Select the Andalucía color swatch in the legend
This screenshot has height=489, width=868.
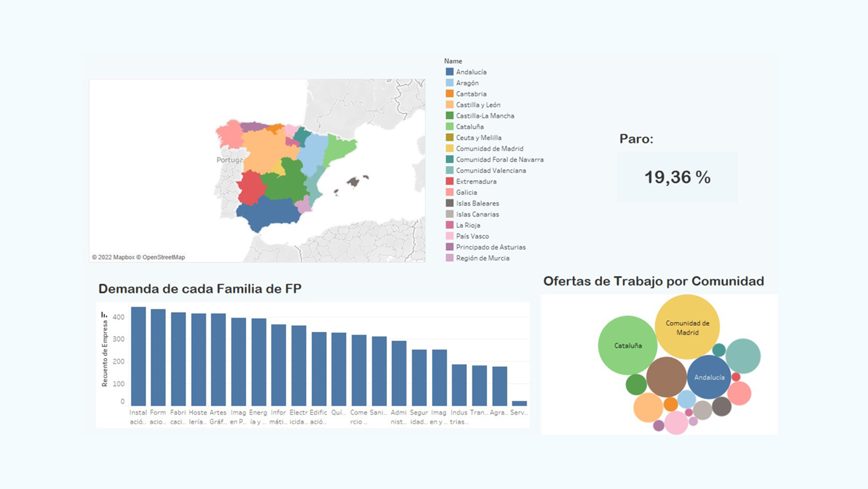449,72
